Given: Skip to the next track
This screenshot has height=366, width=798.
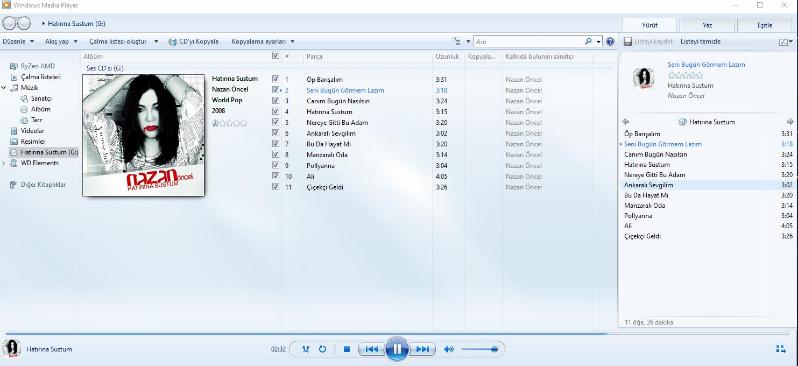Looking at the screenshot, I should 422,349.
